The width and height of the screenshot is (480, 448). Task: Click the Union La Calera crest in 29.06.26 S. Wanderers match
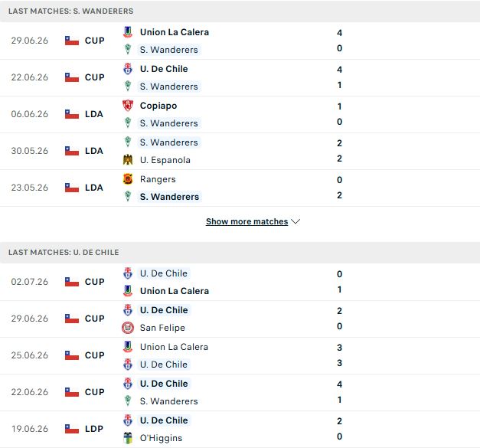pos(128,32)
